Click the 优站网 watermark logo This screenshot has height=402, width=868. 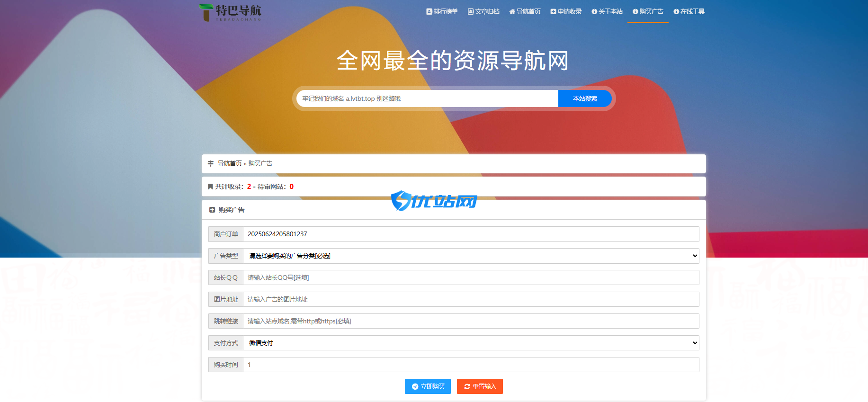tap(434, 201)
